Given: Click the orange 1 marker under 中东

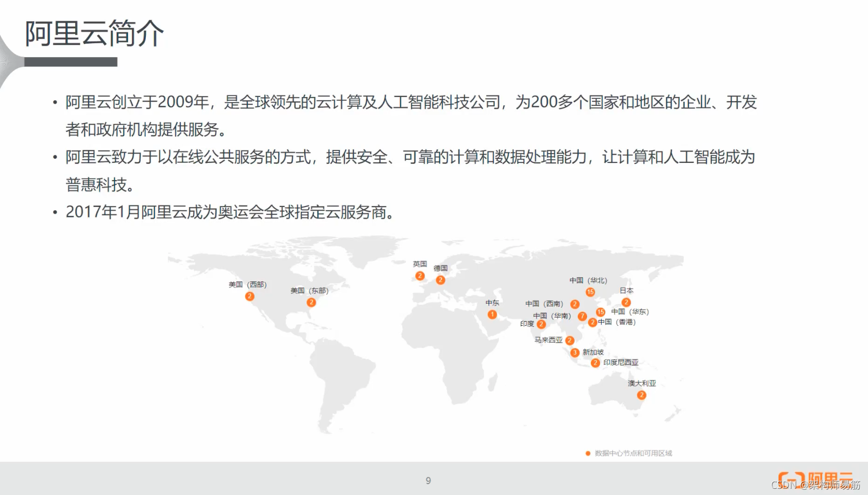Looking at the screenshot, I should 492,314.
